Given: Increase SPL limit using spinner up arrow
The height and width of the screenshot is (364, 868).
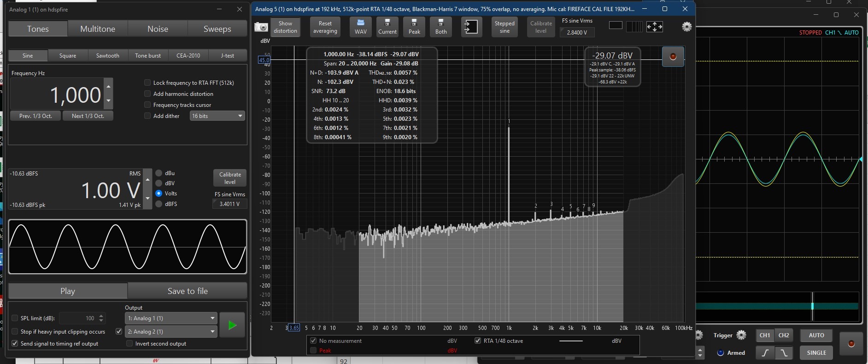Looking at the screenshot, I should point(101,316).
